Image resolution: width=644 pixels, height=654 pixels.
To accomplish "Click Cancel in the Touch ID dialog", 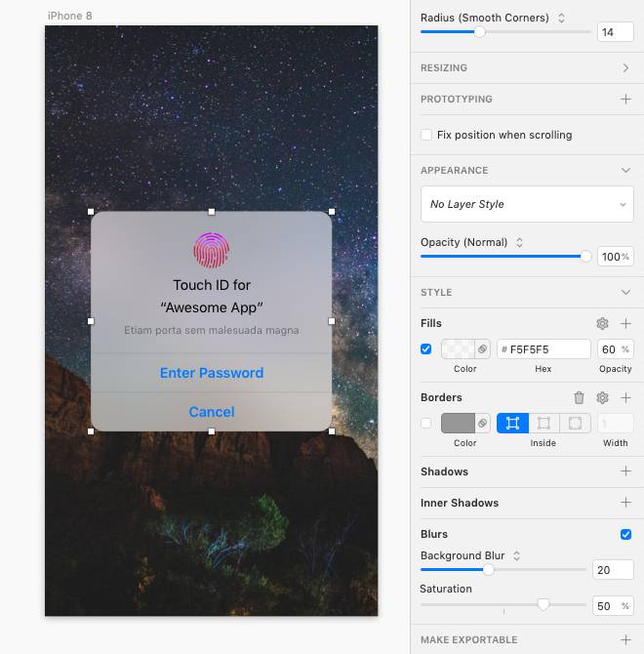I will [x=212, y=412].
